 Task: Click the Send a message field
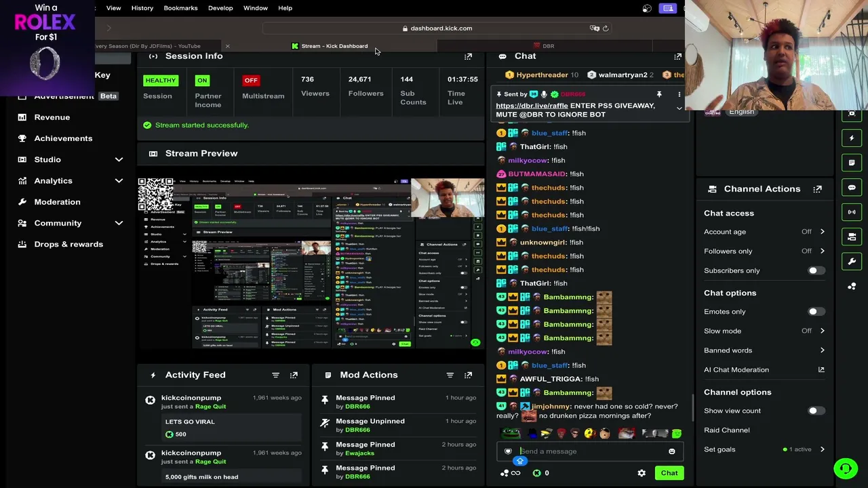pos(589,451)
